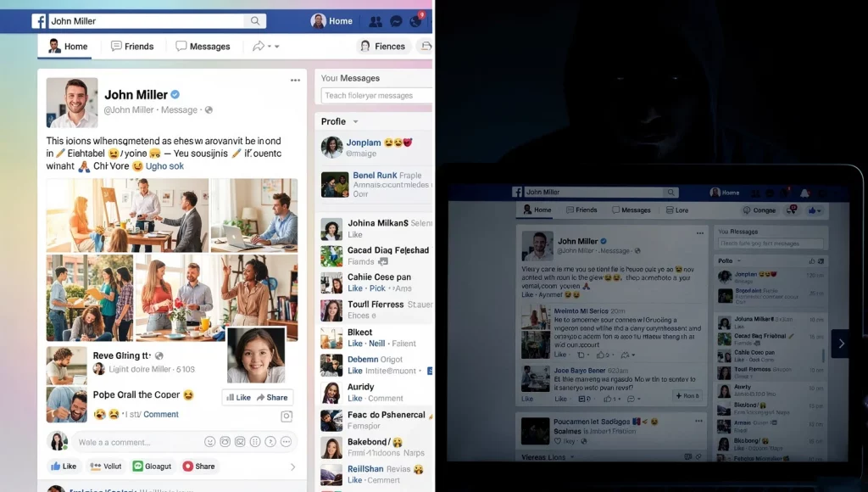The width and height of the screenshot is (868, 492).
Task: Expand the Profle dropdown in the messages sidebar
Action: (355, 122)
